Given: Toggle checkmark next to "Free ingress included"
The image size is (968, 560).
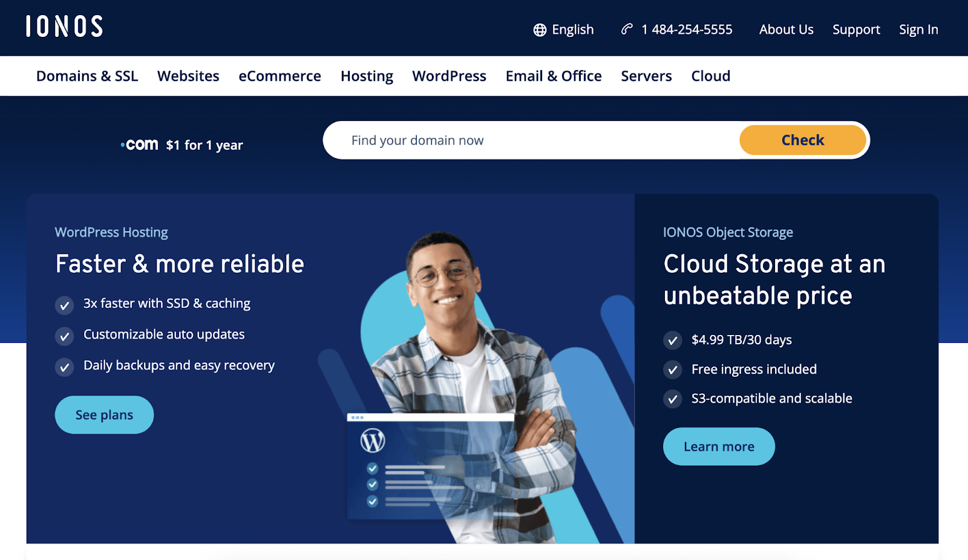Looking at the screenshot, I should [672, 370].
